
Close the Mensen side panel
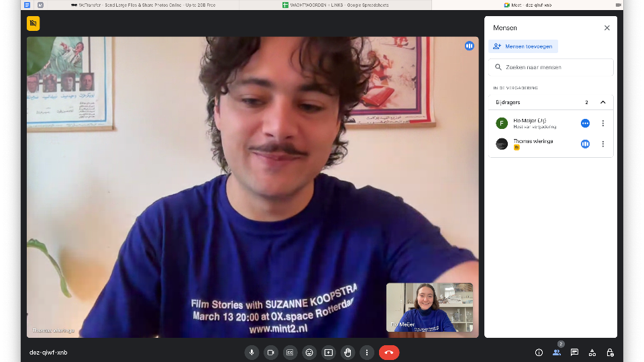[x=607, y=28]
